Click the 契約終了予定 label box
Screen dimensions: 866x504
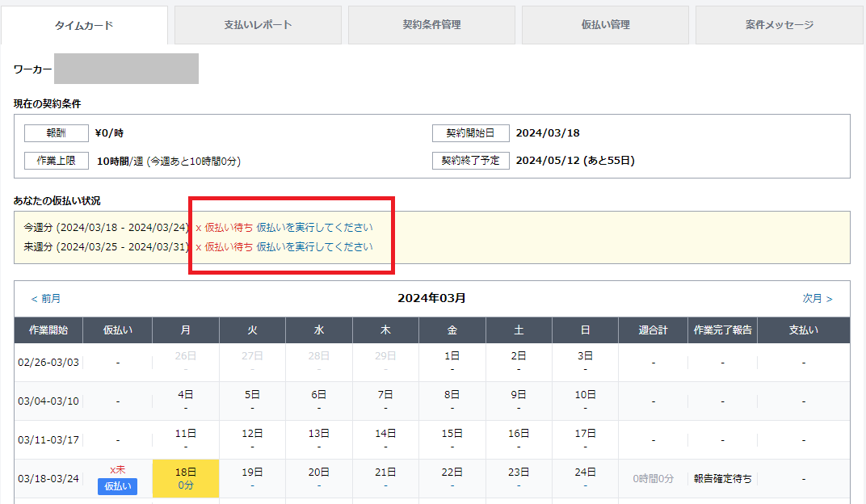point(470,161)
